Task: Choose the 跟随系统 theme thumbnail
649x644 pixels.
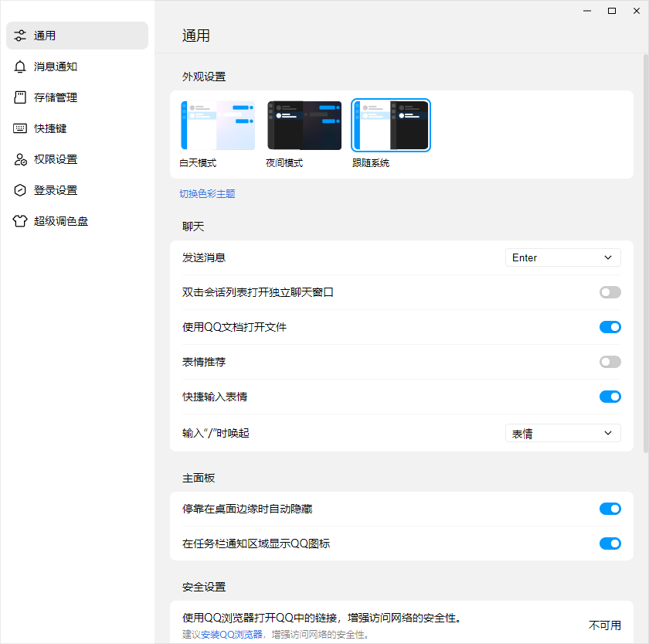Action: [391, 125]
